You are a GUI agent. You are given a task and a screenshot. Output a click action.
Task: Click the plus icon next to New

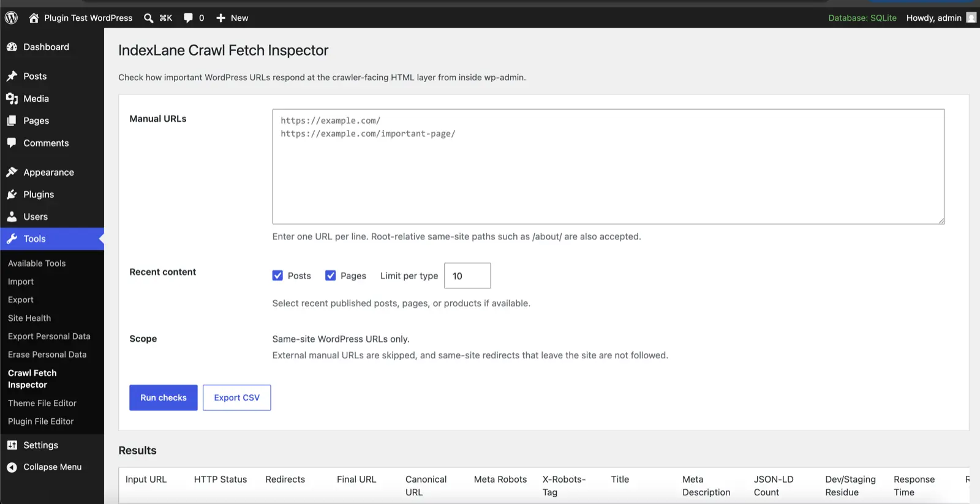(221, 18)
